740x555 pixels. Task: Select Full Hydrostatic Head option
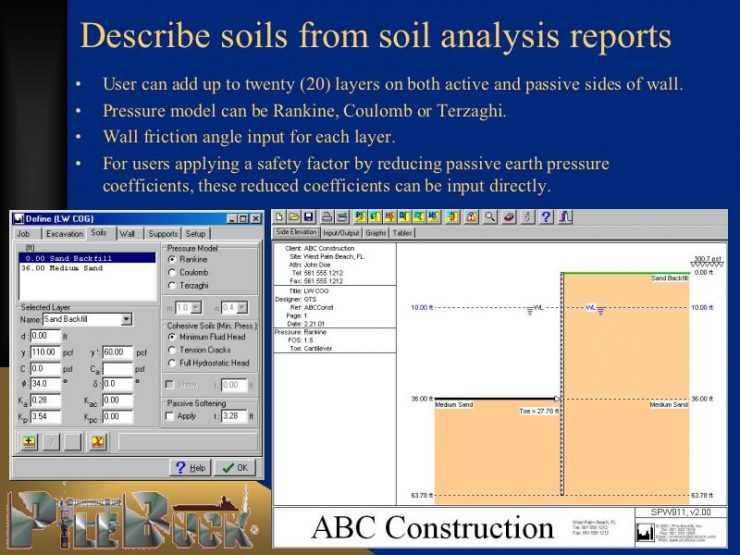pyautogui.click(x=172, y=362)
